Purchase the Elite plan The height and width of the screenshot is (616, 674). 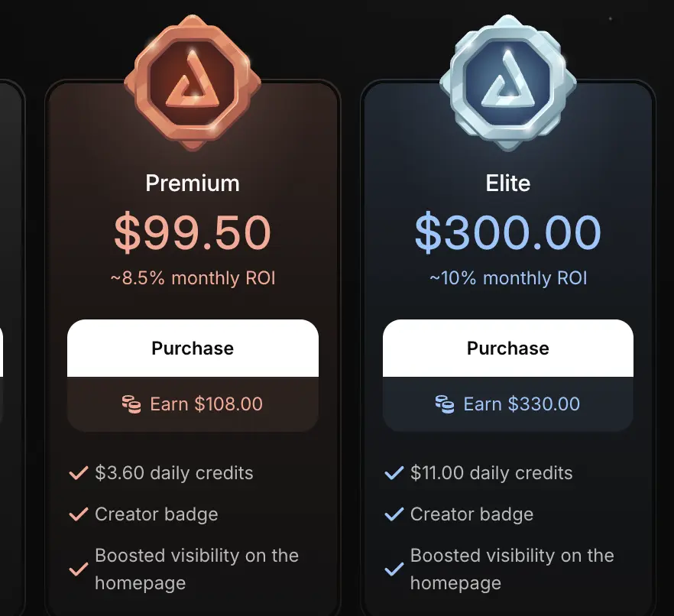point(507,349)
